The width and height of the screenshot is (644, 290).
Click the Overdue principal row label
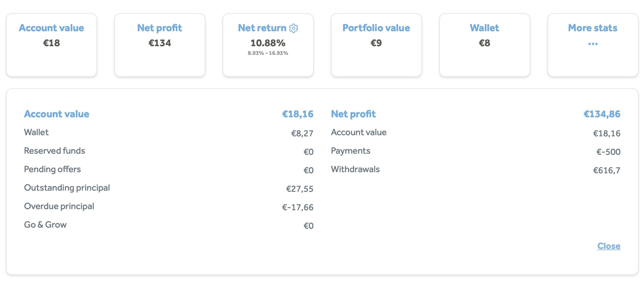click(x=59, y=206)
